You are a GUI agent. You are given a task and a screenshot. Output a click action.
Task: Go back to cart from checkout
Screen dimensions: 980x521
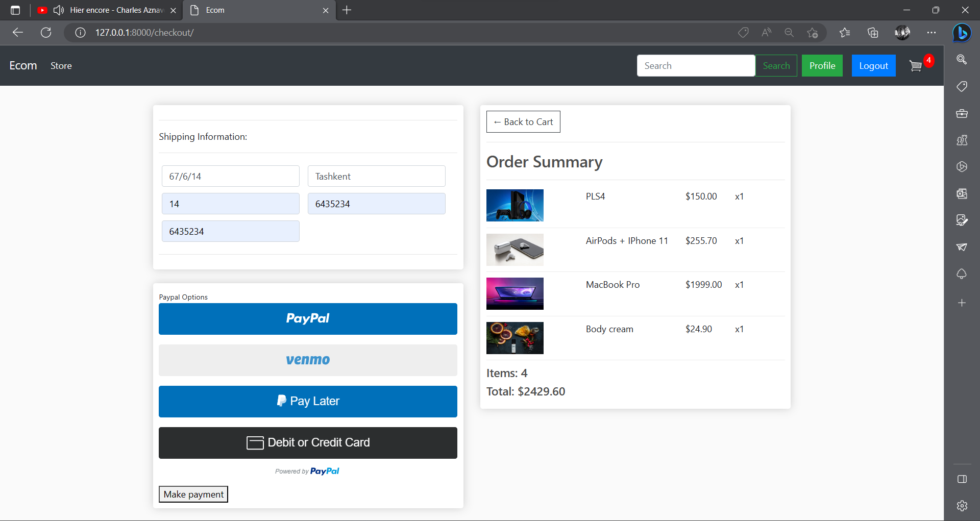click(523, 121)
